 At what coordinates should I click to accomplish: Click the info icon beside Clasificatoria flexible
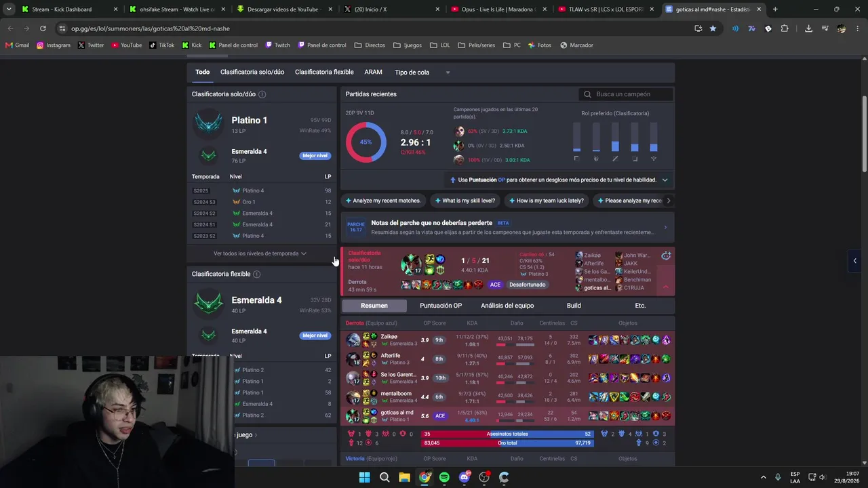tap(256, 274)
